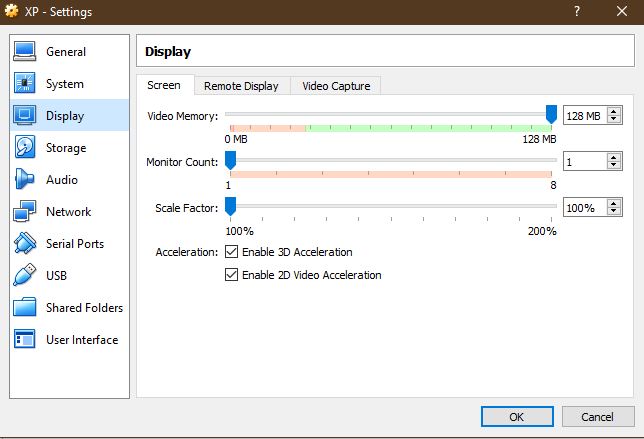Decrease Video Memory with down arrow
Screen dimensions: 644x439
(614, 119)
